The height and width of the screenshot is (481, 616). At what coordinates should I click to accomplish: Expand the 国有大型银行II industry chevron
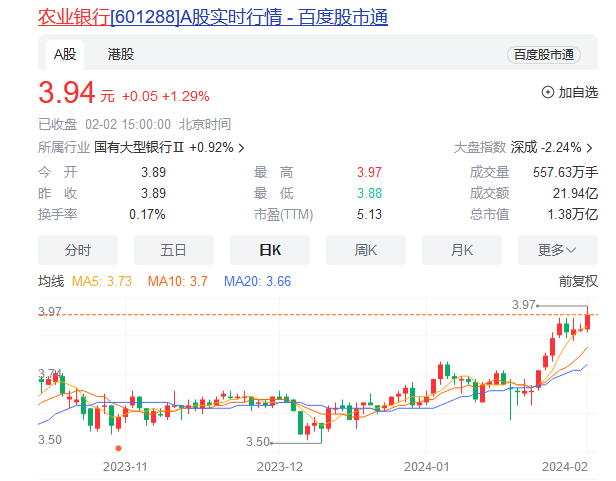point(241,148)
